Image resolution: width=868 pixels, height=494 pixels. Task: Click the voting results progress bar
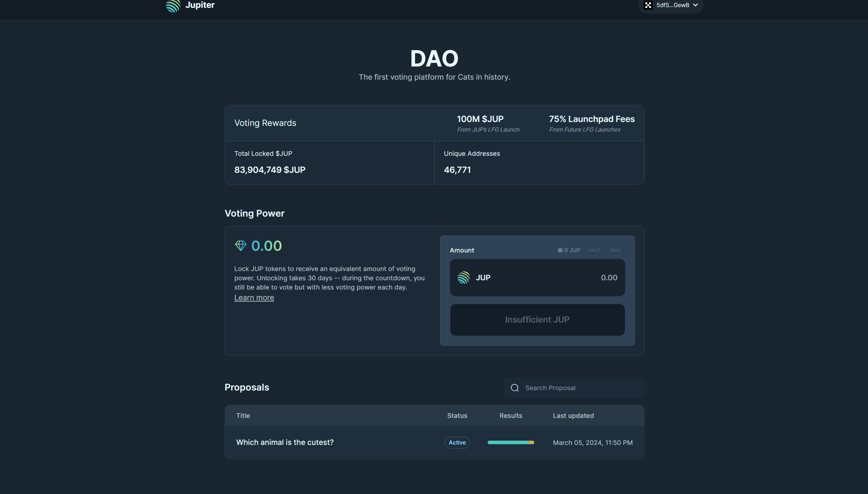511,442
